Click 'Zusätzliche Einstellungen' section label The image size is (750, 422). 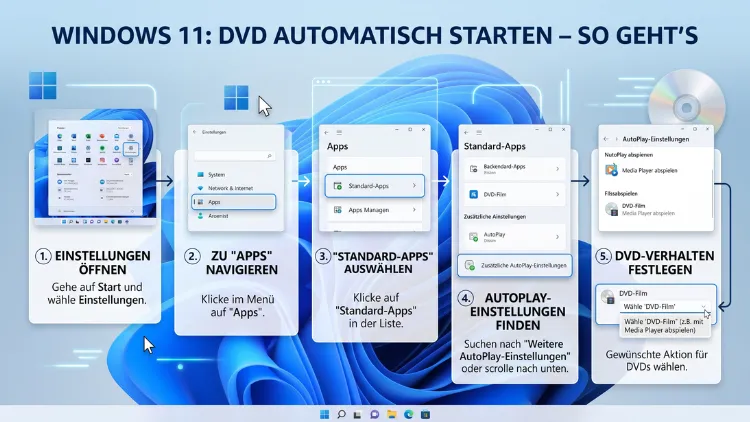(495, 216)
